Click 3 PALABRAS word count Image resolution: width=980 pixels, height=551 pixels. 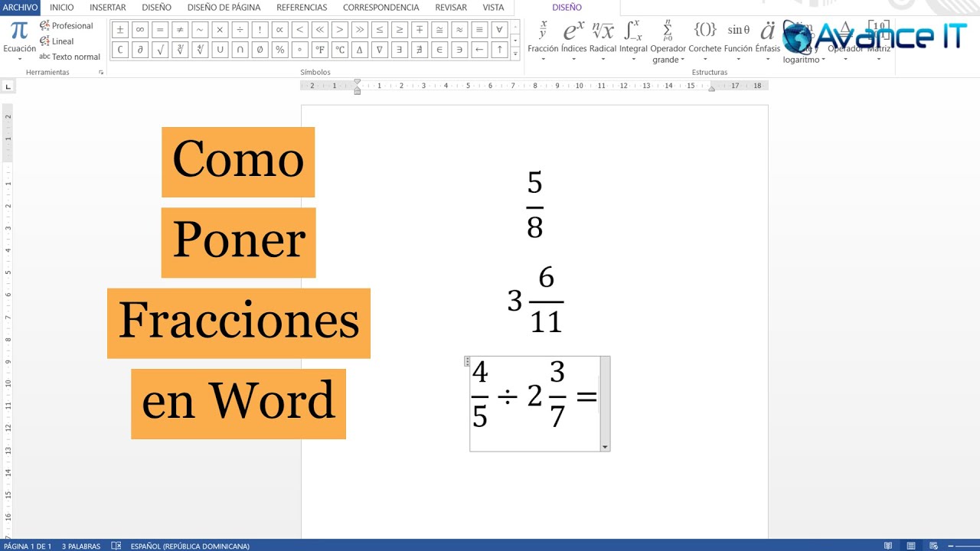click(81, 546)
